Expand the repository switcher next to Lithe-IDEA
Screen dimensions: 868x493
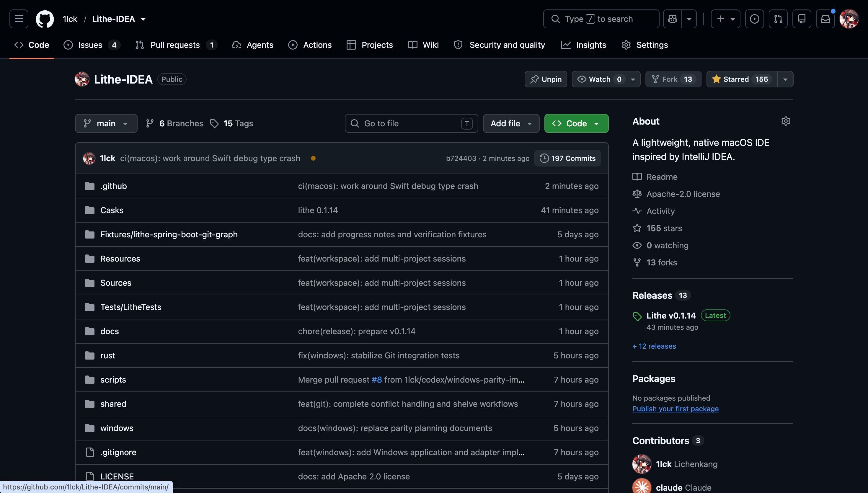[x=143, y=19]
